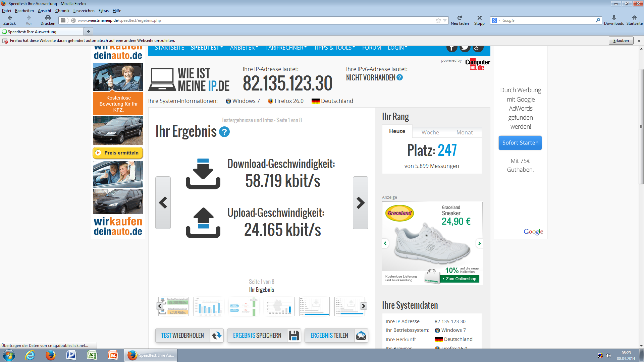The width and height of the screenshot is (644, 362).
Task: Switch ranking to Woche tab
Action: click(430, 132)
